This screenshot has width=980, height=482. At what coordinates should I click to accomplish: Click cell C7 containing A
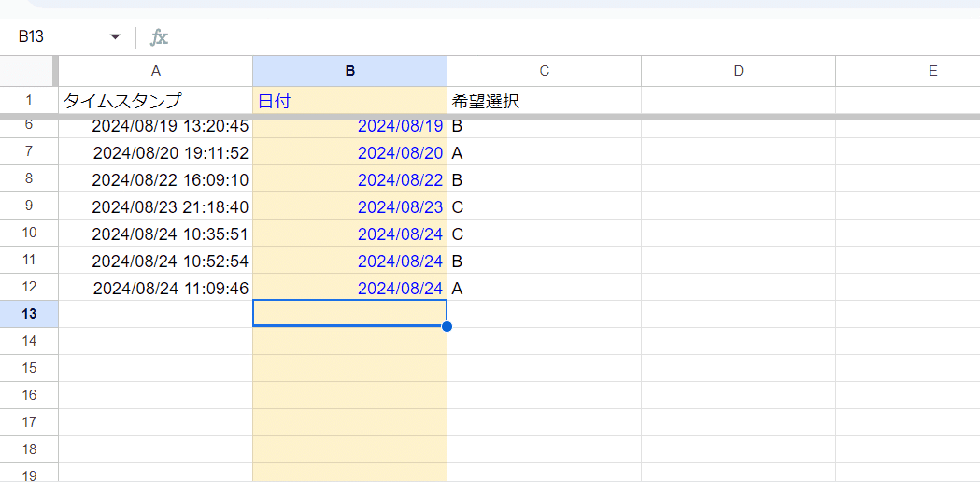545,152
